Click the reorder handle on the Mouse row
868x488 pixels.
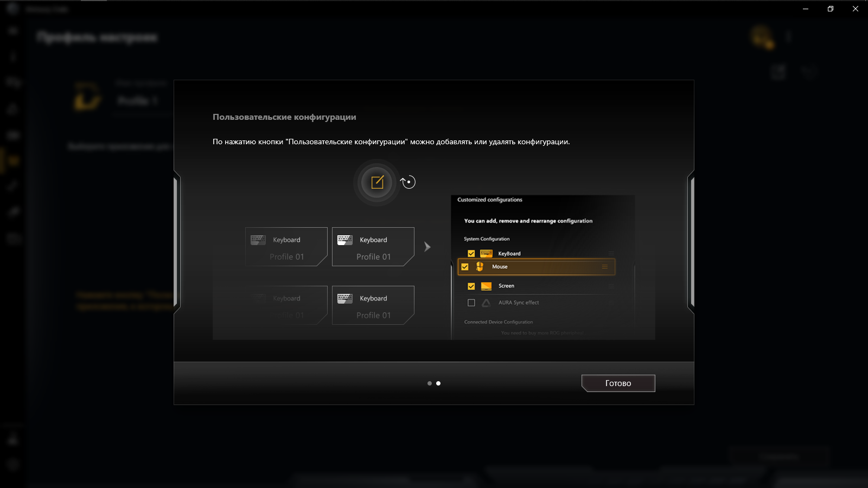pyautogui.click(x=605, y=266)
